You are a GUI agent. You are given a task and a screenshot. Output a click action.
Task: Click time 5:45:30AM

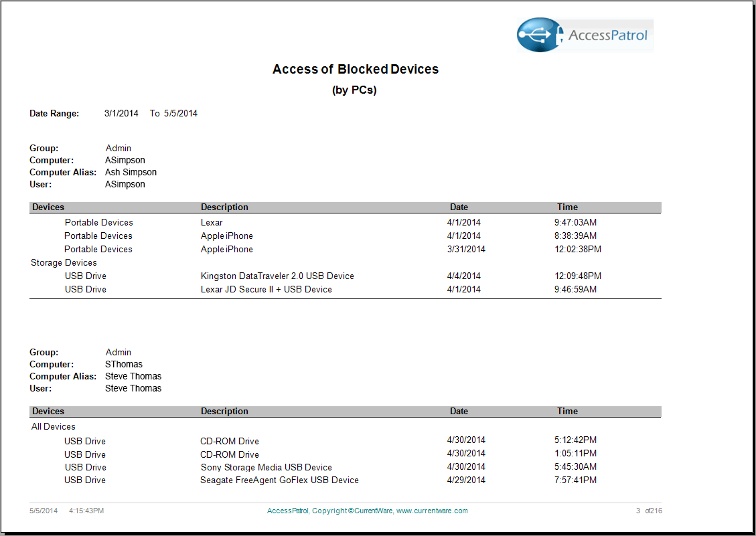[576, 467]
